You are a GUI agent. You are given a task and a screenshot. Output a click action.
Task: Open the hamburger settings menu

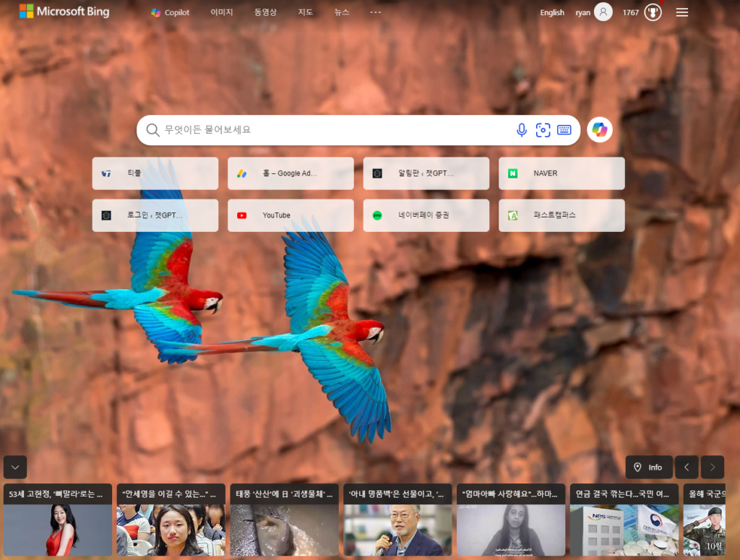pos(682,12)
